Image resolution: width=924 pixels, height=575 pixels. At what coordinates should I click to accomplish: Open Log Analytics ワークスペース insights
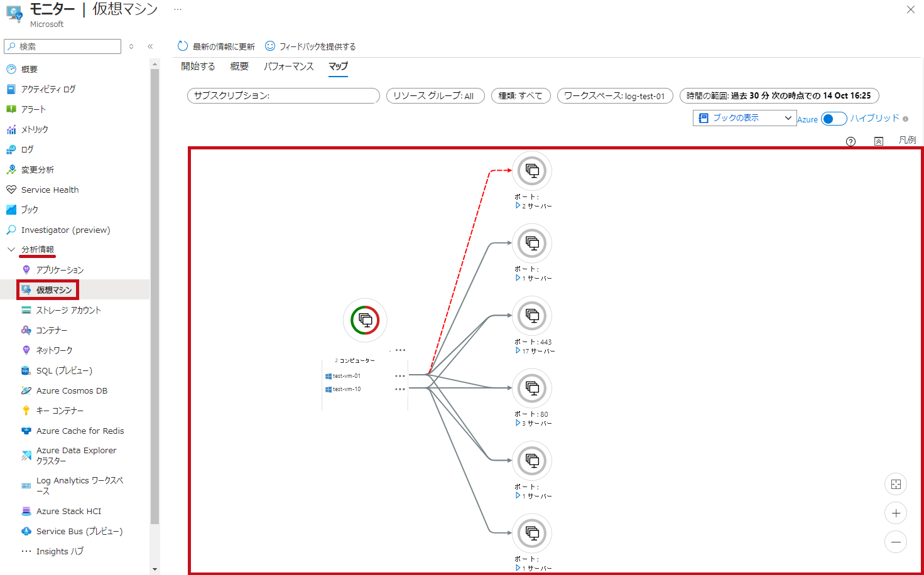[79, 486]
